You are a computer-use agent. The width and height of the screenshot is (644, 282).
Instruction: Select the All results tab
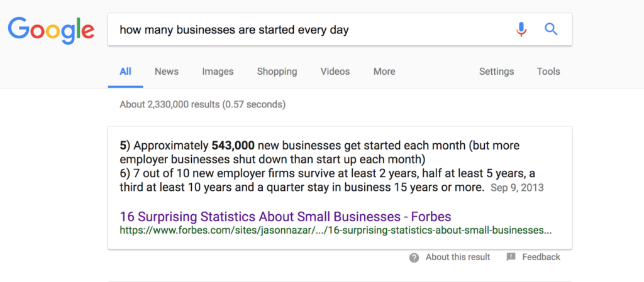click(x=125, y=72)
